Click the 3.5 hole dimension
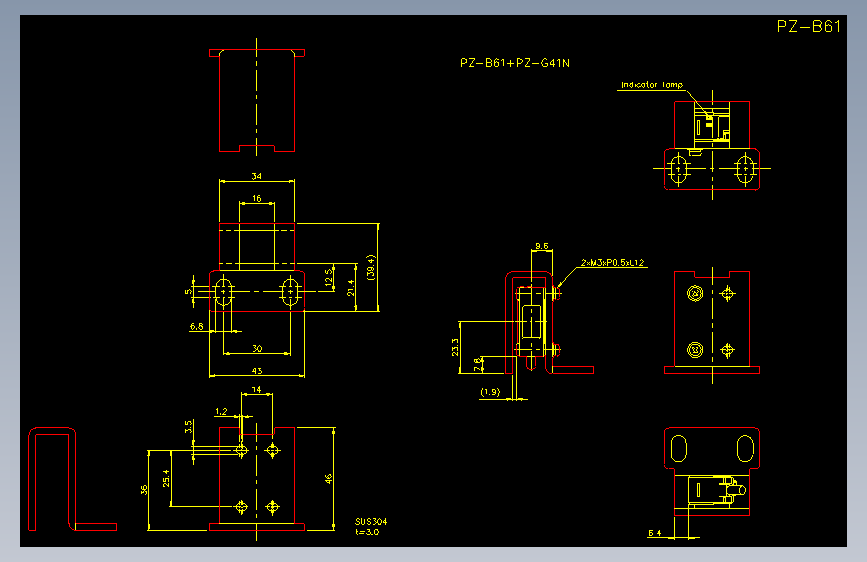 (189, 426)
